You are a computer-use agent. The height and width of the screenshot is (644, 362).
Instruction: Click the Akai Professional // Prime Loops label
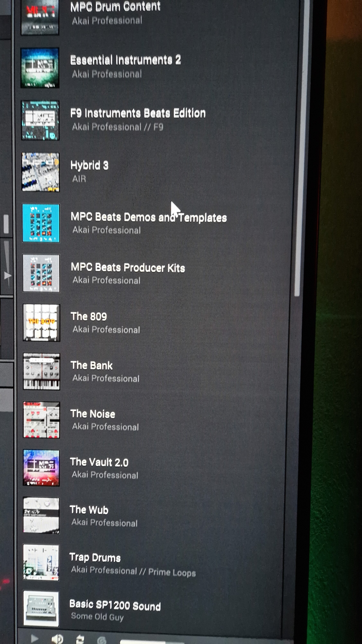coord(133,571)
